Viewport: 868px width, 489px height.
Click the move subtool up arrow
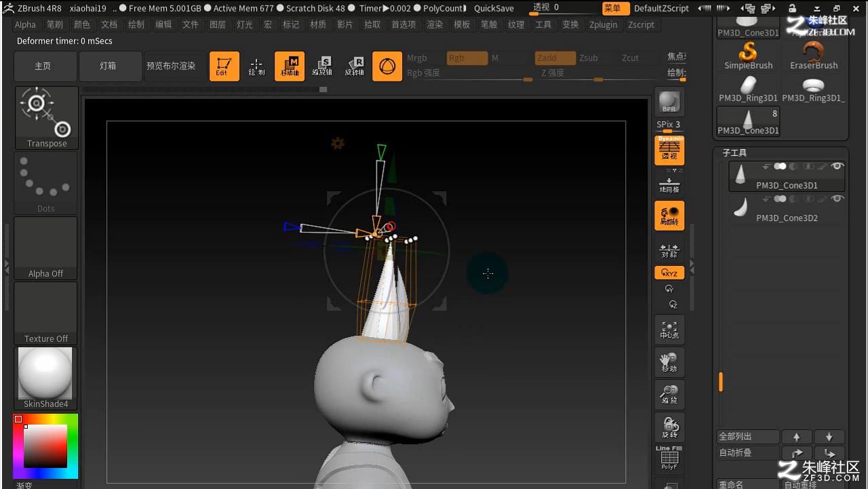tap(797, 437)
